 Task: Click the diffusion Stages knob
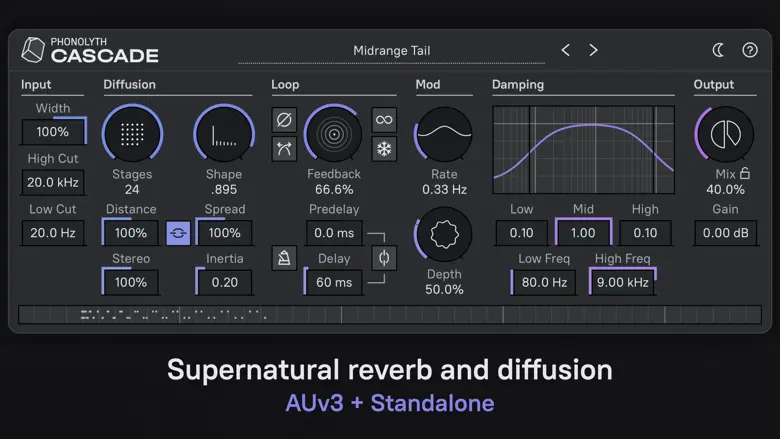[132, 134]
